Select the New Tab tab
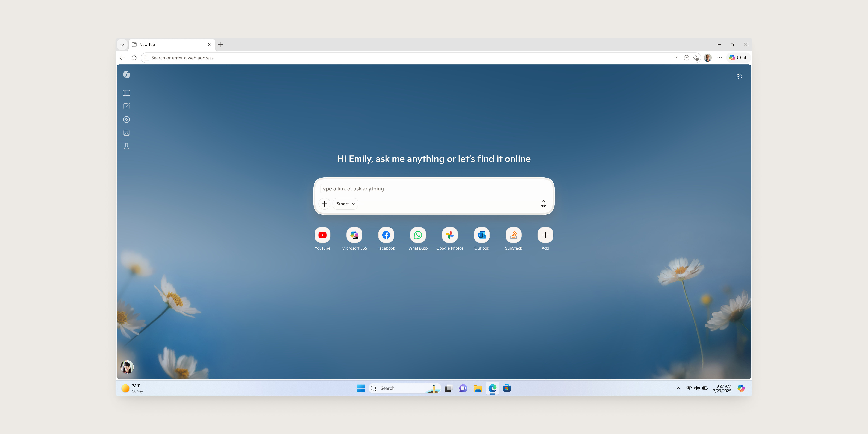 172,45
